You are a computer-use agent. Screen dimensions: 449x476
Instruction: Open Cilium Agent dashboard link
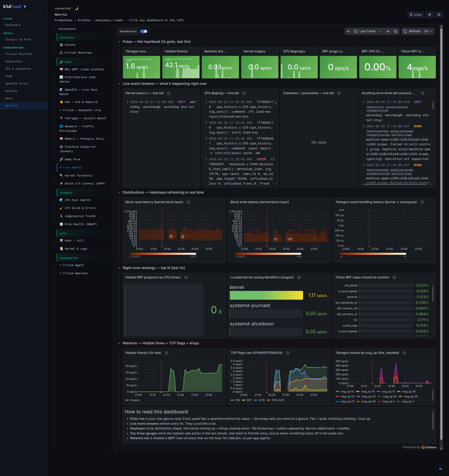tap(73, 265)
